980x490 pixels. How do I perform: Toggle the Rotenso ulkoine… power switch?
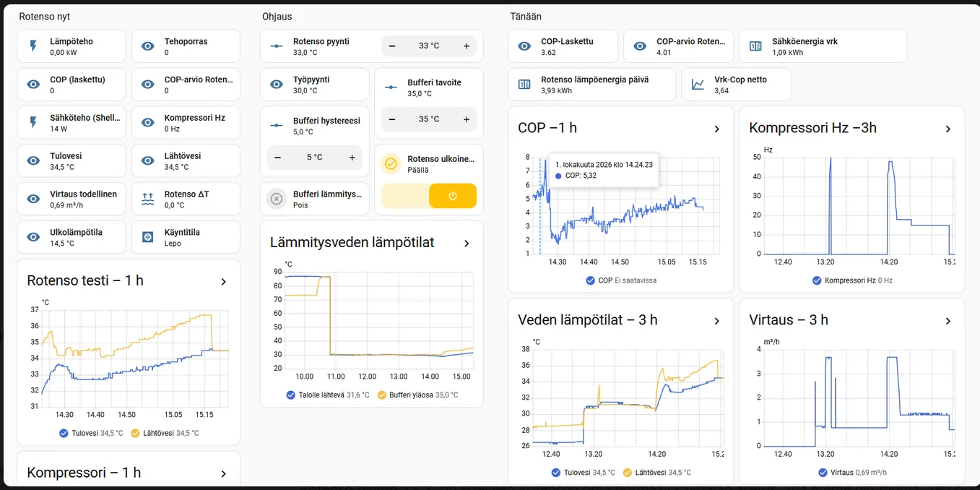[x=429, y=196]
